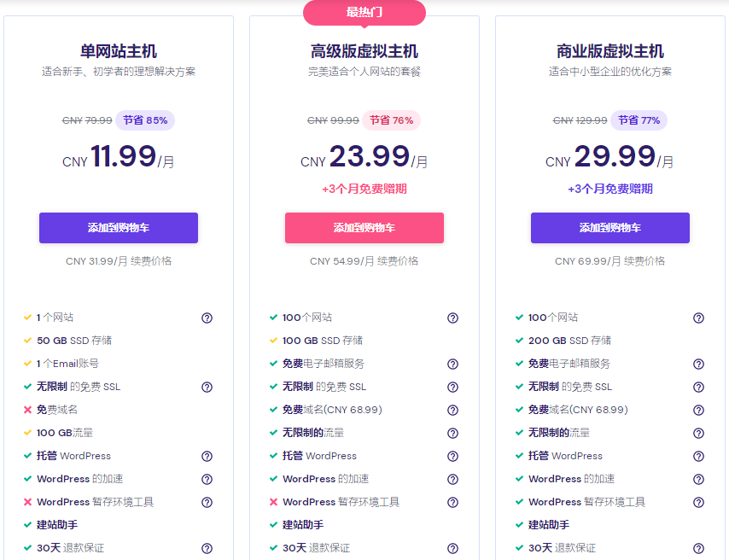The width and height of the screenshot is (729, 560).
Task: Open help for 免费域名(CNY 68.99) in 高级版
Action: (453, 410)
